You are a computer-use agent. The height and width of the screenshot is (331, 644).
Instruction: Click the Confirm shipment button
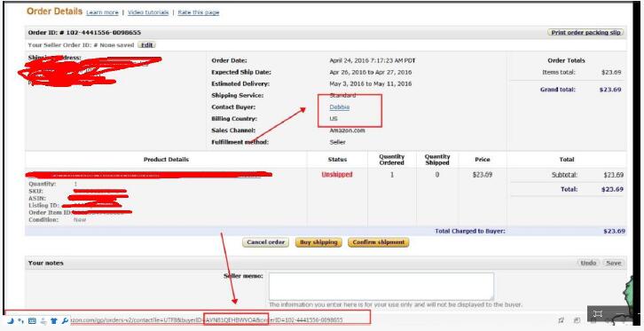pos(378,242)
